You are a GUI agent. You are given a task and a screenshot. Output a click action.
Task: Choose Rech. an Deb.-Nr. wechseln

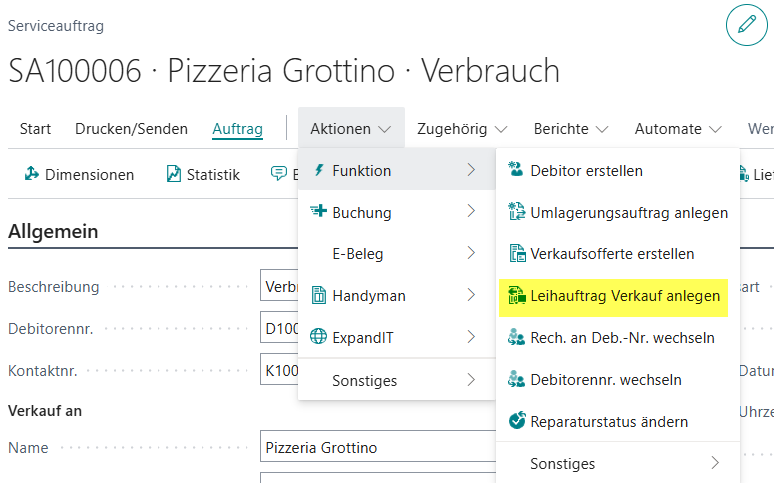coord(622,337)
